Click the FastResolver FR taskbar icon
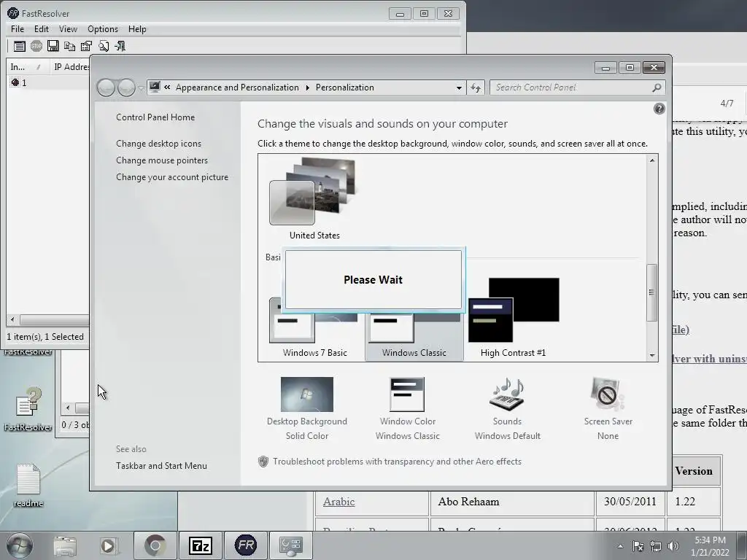 246,545
